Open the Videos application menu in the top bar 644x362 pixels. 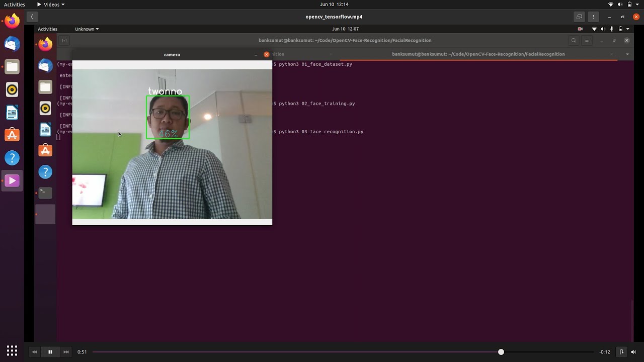click(x=51, y=5)
